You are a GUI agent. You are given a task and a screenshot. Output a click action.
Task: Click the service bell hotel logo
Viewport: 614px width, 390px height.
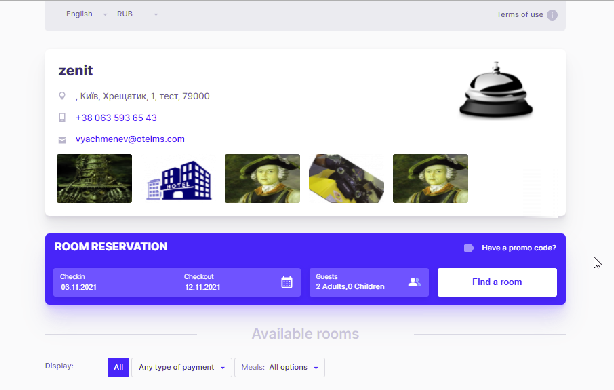point(496,90)
